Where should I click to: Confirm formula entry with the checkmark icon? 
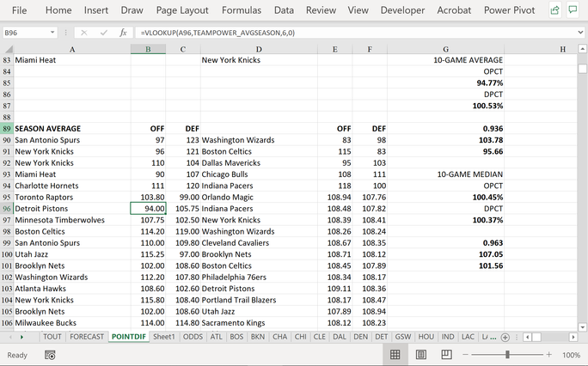(104, 33)
